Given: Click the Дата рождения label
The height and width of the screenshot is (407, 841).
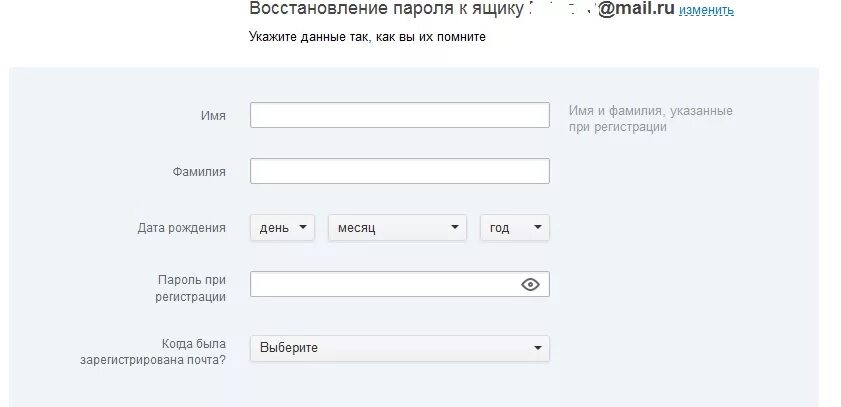Looking at the screenshot, I should (181, 227).
